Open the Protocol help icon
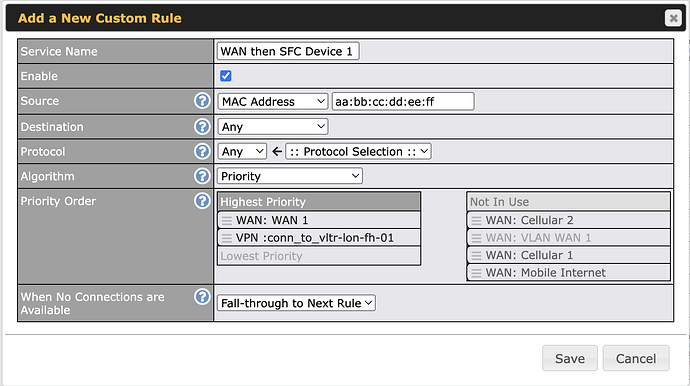Screen dimensions: 690x386 tap(202, 151)
